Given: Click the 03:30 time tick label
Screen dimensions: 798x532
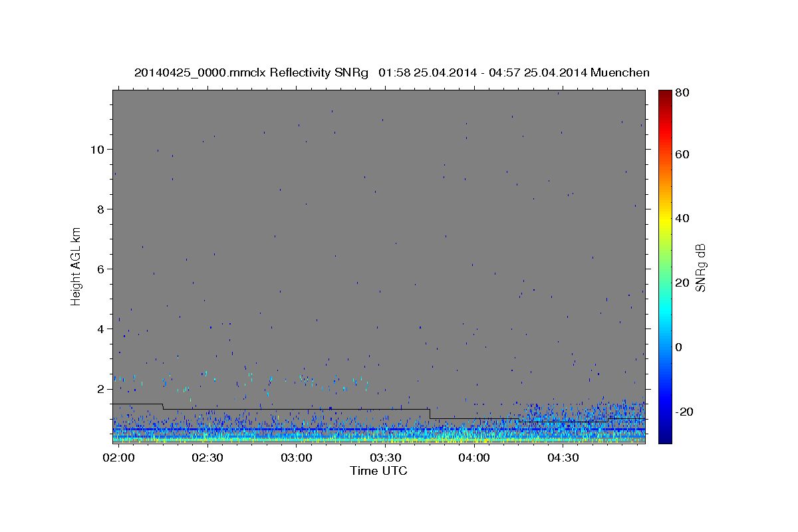Looking at the screenshot, I should tap(385, 458).
